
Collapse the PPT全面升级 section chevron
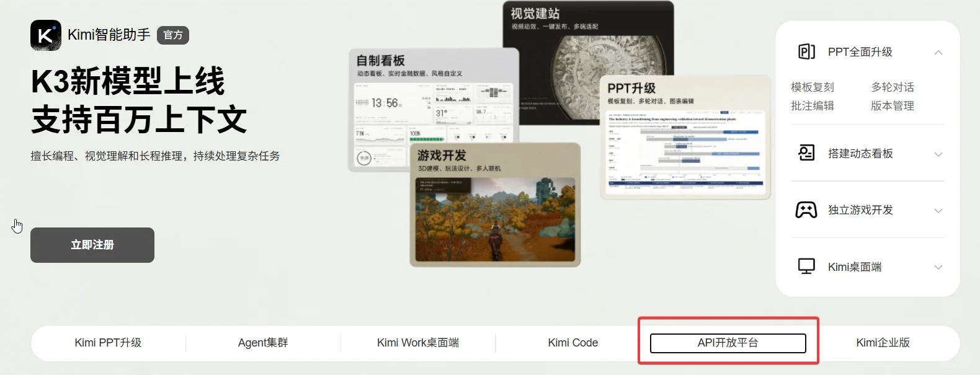tap(938, 53)
